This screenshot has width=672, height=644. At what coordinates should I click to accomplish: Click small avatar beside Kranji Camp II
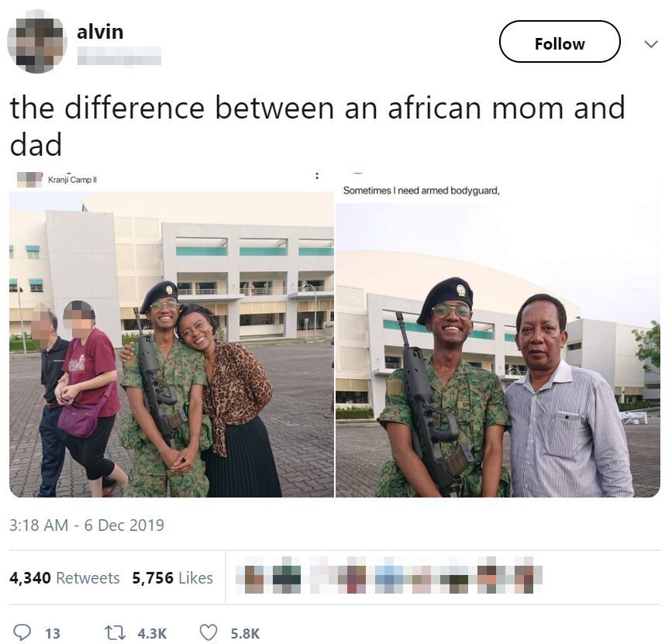[x=29, y=180]
